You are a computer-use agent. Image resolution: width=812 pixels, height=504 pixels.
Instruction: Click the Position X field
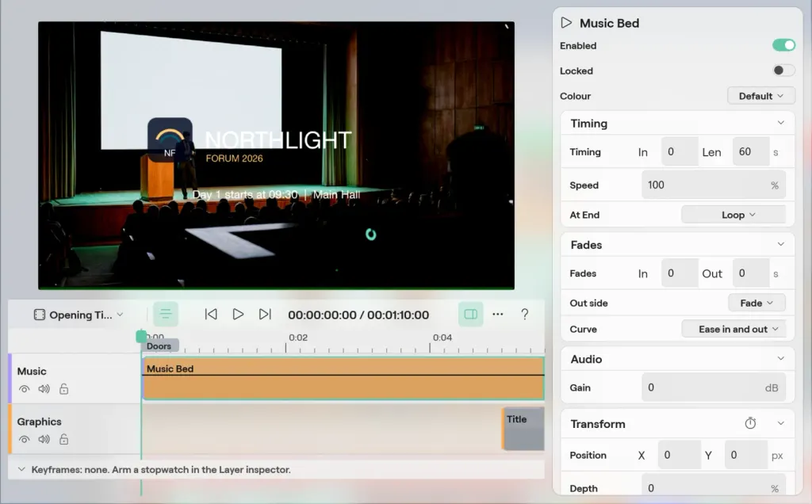click(680, 455)
